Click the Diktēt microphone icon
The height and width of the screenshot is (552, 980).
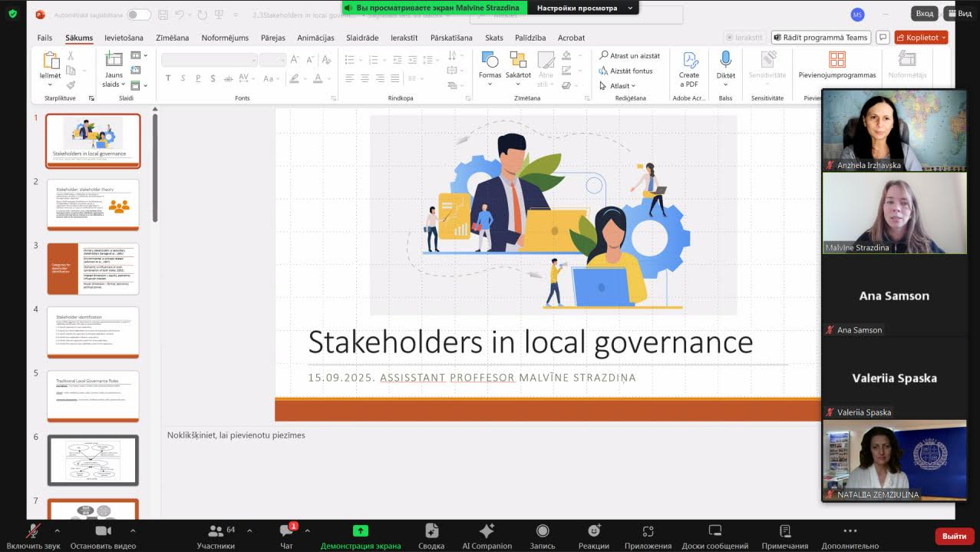(725, 60)
